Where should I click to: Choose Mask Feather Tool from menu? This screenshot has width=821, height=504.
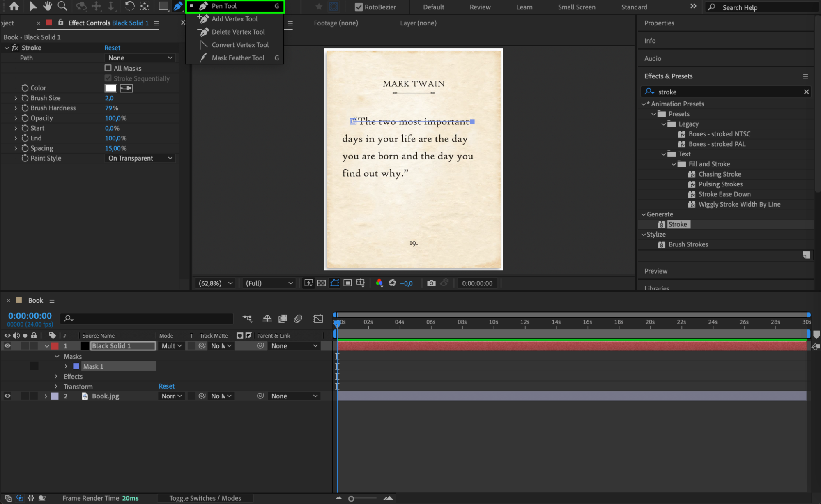coord(238,58)
